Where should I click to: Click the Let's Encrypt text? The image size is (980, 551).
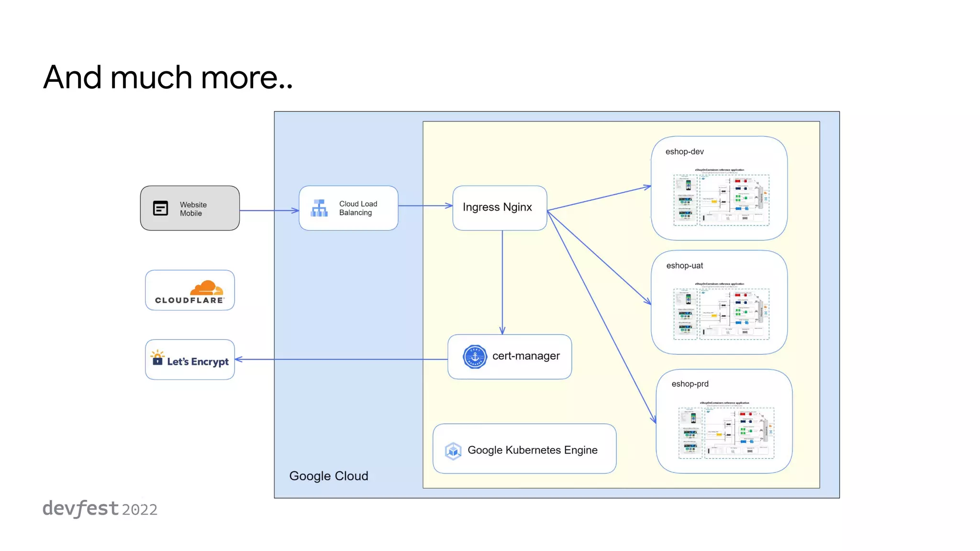198,362
